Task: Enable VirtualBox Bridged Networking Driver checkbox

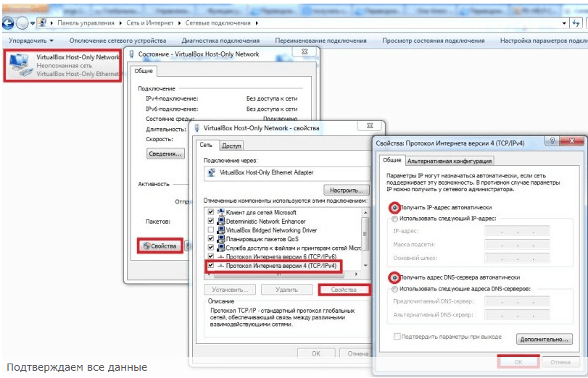Action: click(211, 230)
